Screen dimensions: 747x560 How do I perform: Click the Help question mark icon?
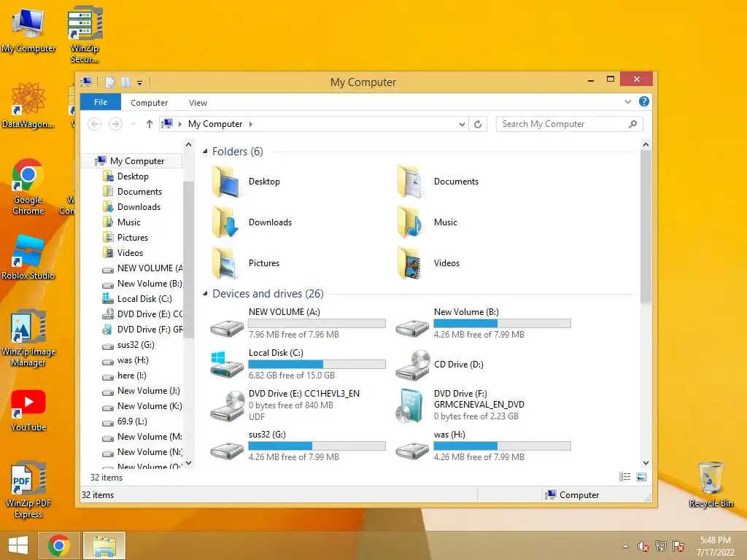click(x=644, y=101)
